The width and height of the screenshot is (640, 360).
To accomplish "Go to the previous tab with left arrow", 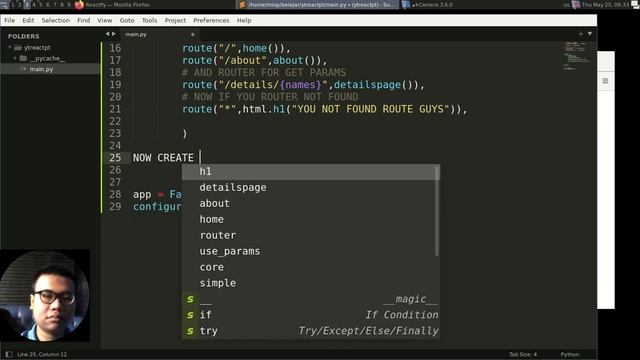I will pyautogui.click(x=107, y=34).
